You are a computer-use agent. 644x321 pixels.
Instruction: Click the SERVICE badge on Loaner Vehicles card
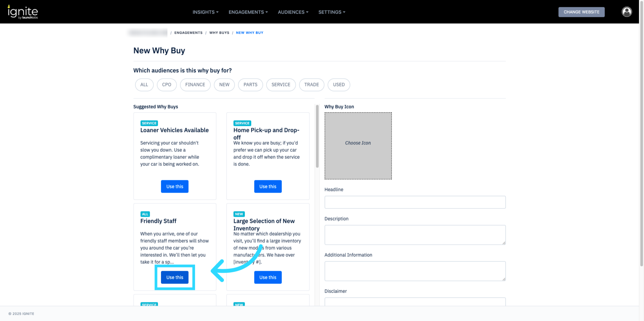pyautogui.click(x=149, y=123)
